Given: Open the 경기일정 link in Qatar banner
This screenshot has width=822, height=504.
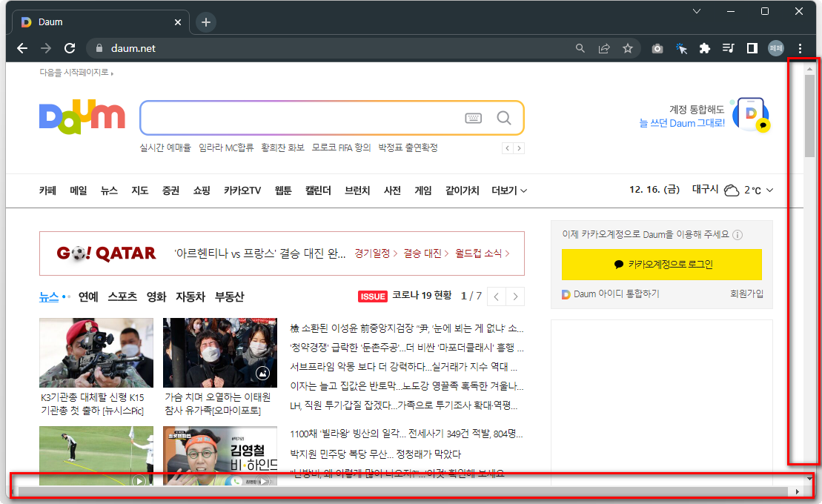Looking at the screenshot, I should 376,253.
